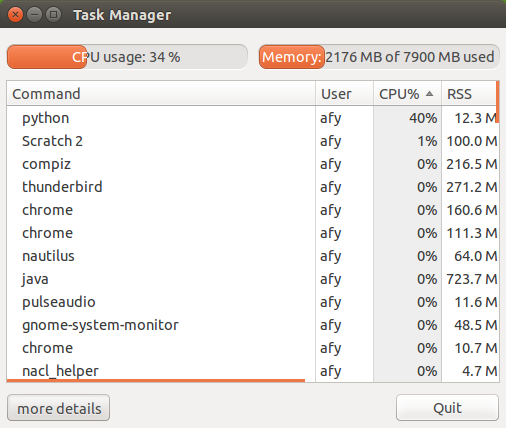Click the Memory usage bar
The height and width of the screenshot is (428, 506).
379,57
